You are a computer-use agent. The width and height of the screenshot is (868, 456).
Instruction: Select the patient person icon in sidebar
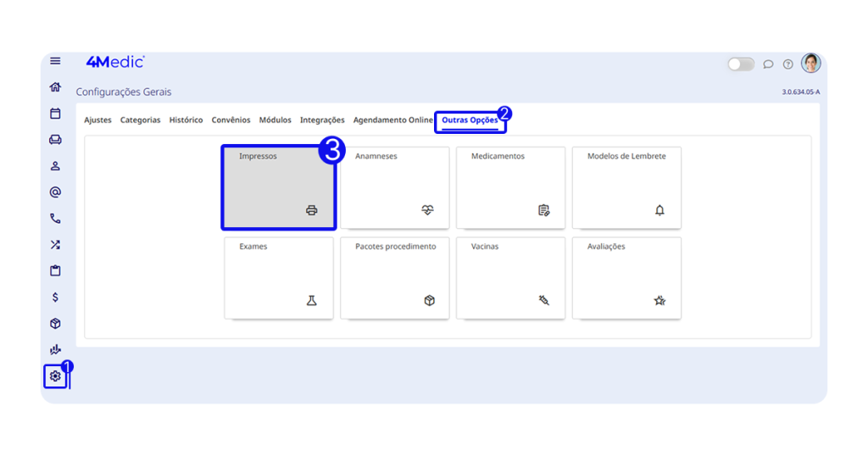tap(55, 166)
